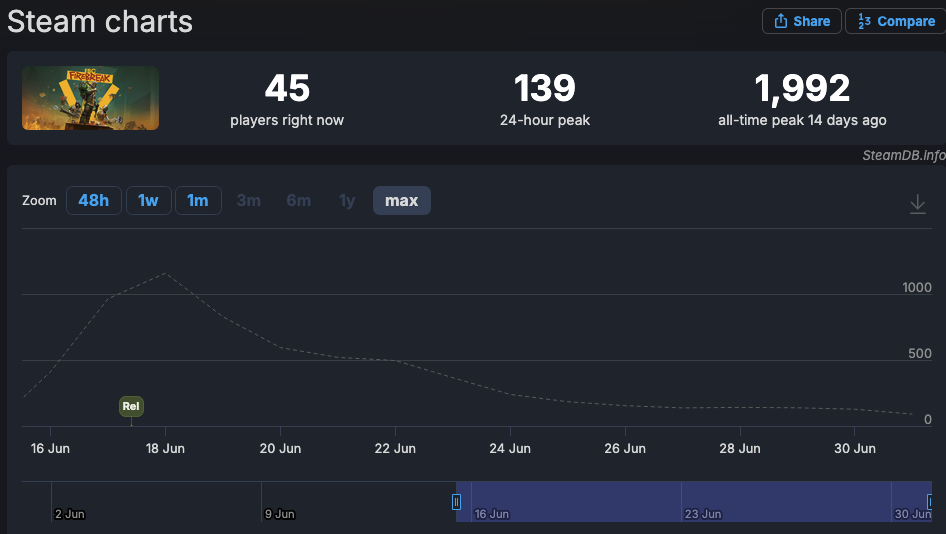Image resolution: width=946 pixels, height=534 pixels.
Task: Click the Share button
Action: click(x=801, y=21)
